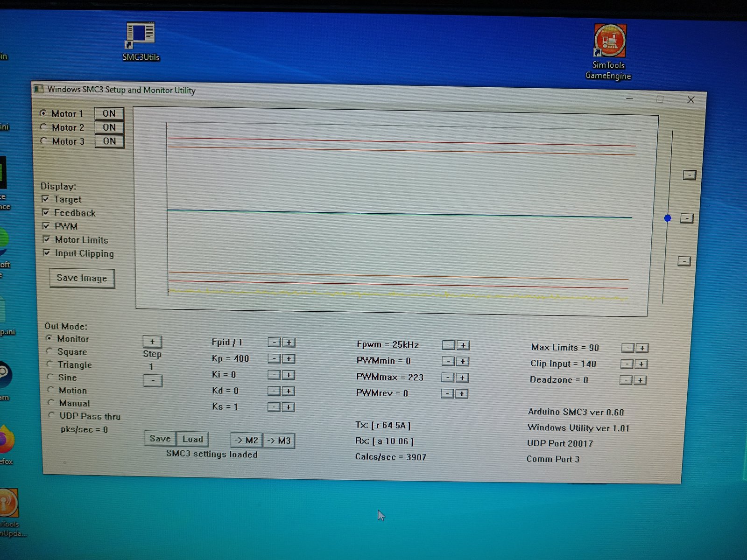Copy settings to M2 button
This screenshot has height=560, width=747.
[x=246, y=440]
